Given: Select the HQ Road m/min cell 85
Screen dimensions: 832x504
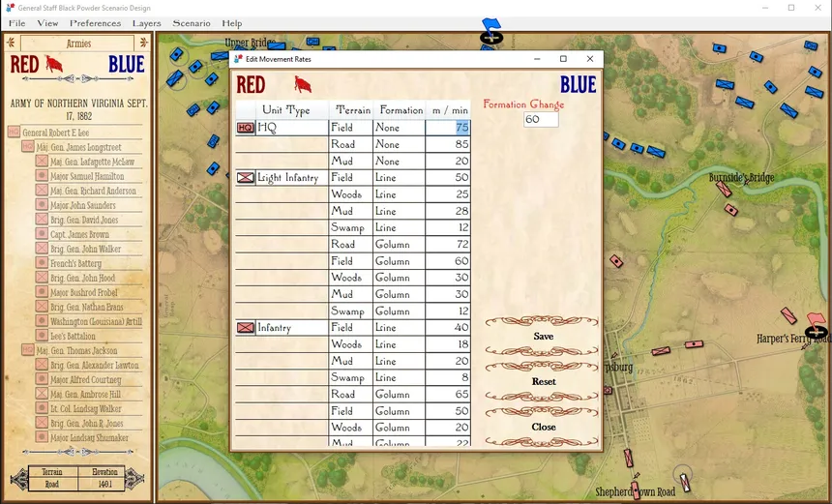Looking at the screenshot, I should click(x=447, y=144).
